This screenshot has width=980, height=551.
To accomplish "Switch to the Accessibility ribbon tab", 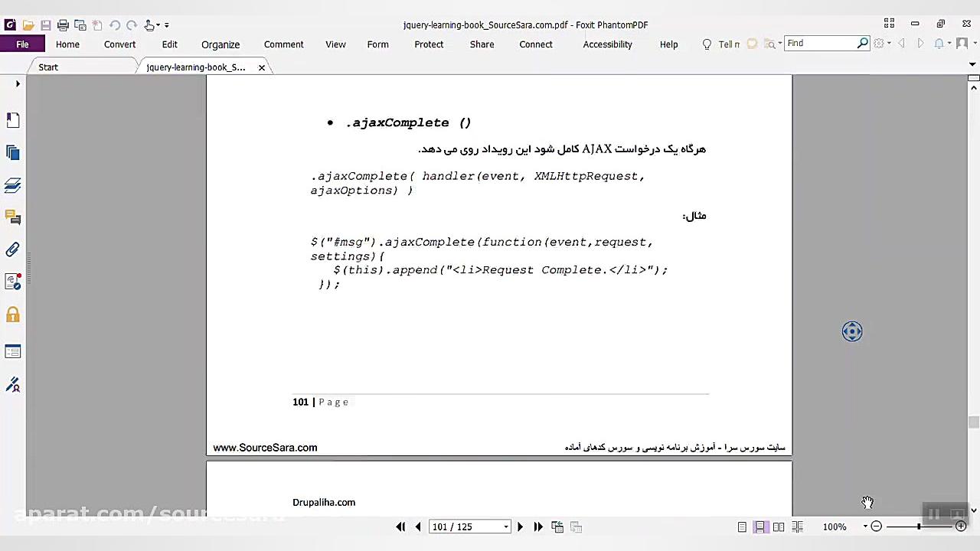I will (x=608, y=44).
